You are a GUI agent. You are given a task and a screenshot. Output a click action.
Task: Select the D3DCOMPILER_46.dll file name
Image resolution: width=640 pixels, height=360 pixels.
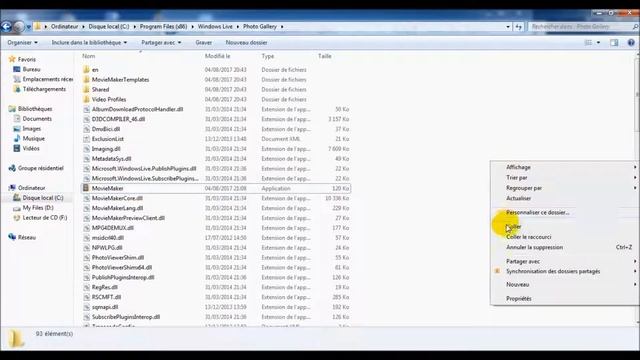tap(118, 119)
